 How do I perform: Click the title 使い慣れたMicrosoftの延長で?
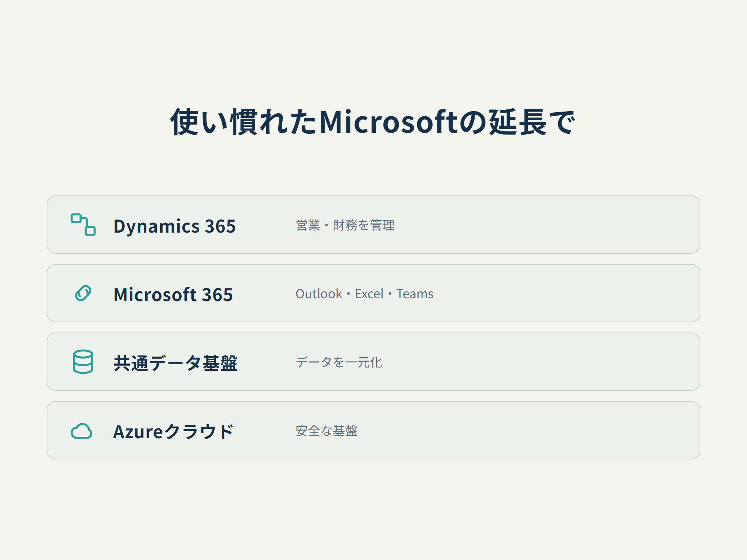pos(373,122)
